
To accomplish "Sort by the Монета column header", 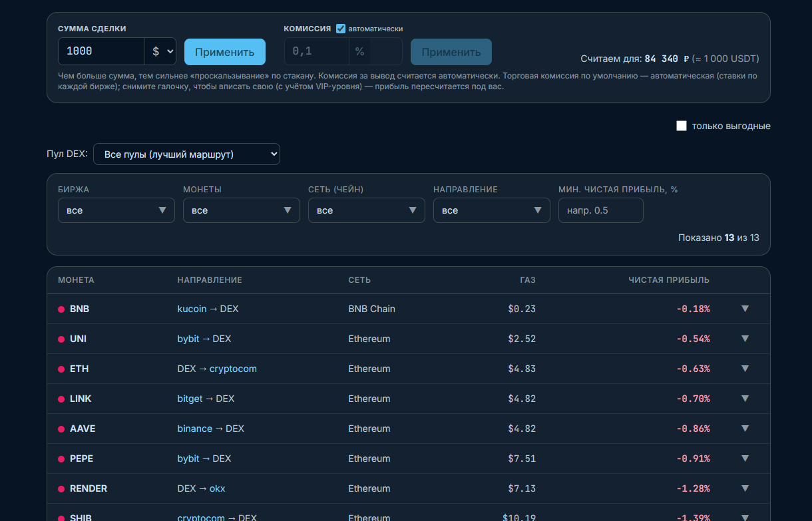I will click(76, 280).
